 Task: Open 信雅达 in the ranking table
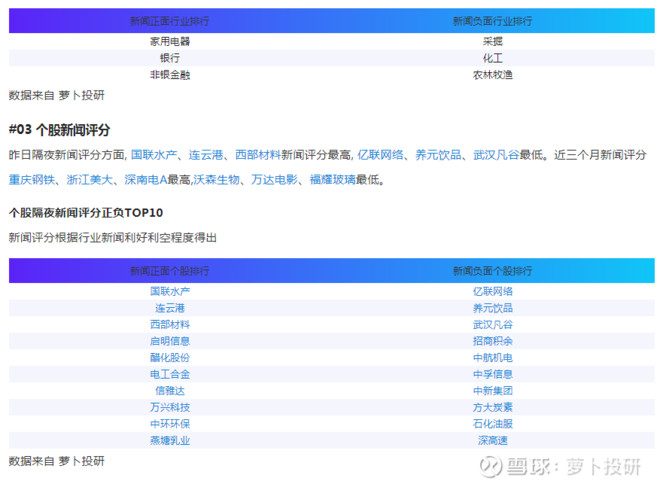tap(170, 391)
